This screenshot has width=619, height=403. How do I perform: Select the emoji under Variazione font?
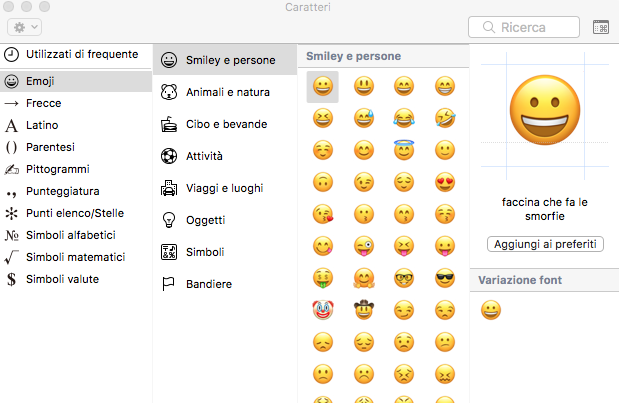pyautogui.click(x=491, y=310)
